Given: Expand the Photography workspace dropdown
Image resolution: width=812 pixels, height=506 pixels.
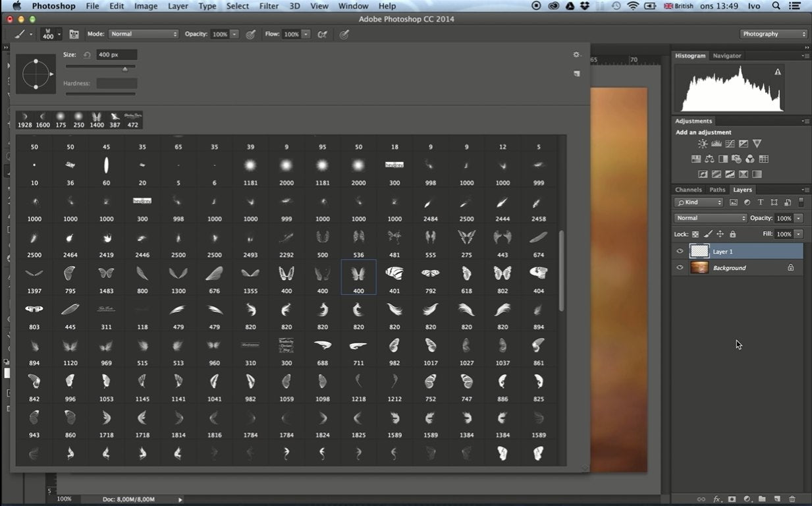Looking at the screenshot, I should [x=773, y=34].
